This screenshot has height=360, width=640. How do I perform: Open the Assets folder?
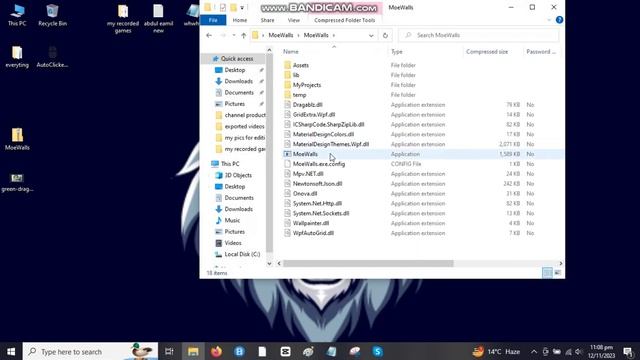tap(301, 65)
